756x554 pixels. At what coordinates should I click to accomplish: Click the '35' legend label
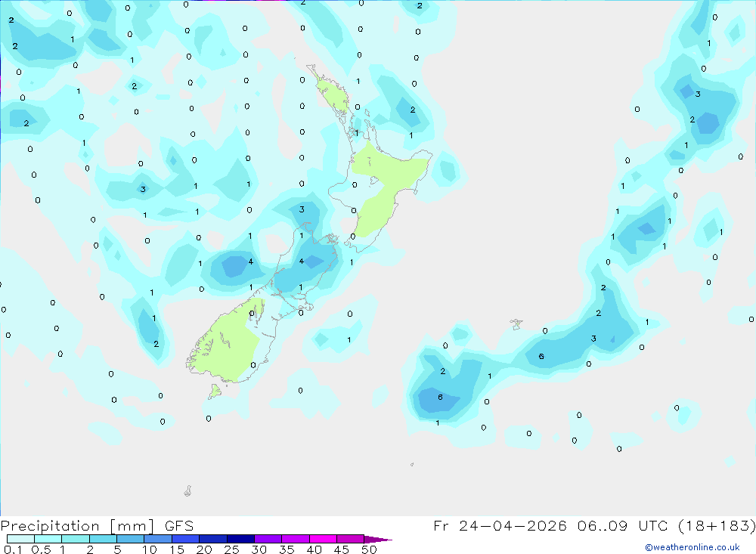tap(287, 549)
